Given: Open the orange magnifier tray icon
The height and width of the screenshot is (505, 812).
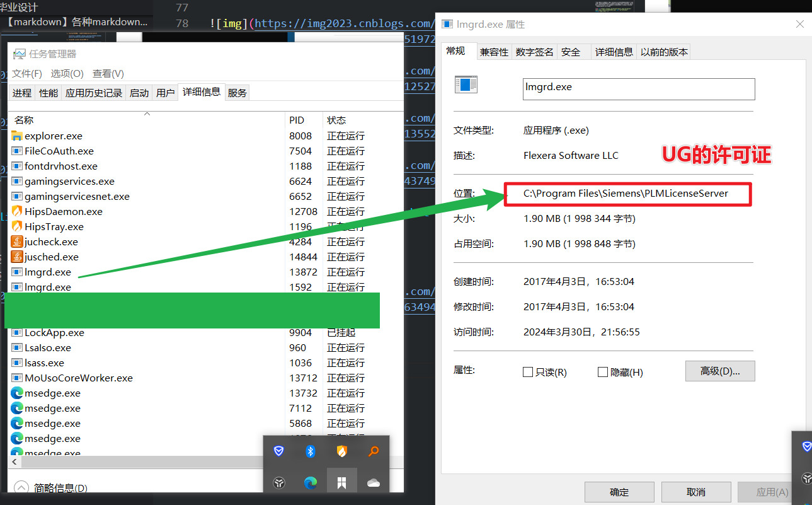Looking at the screenshot, I should click(x=373, y=451).
